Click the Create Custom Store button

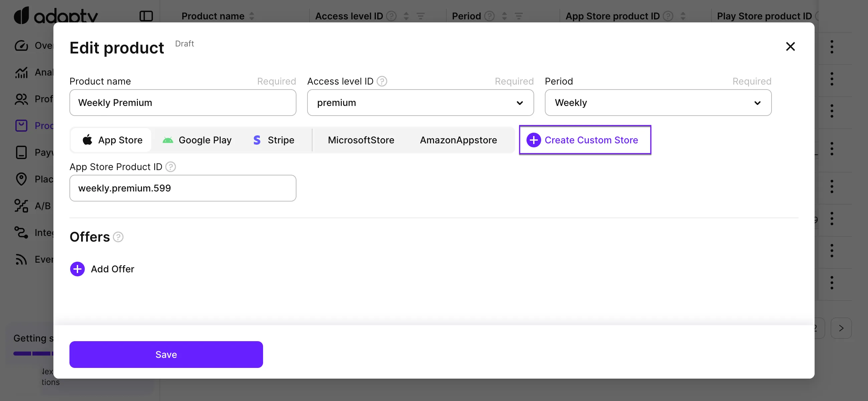click(585, 140)
